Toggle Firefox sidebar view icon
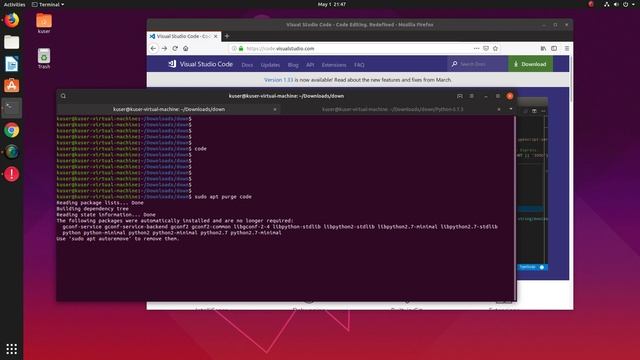The height and width of the screenshot is (360, 640). coord(554,48)
